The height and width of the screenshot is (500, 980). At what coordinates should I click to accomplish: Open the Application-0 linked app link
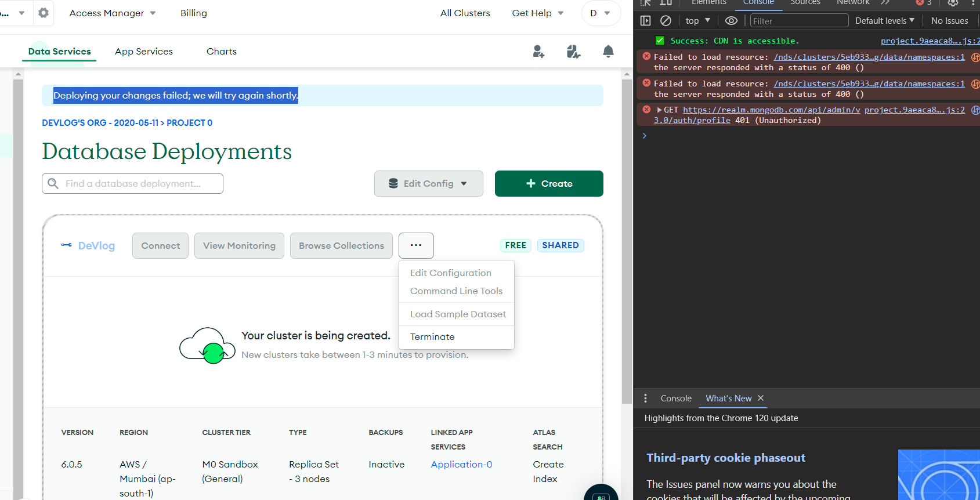(x=461, y=464)
